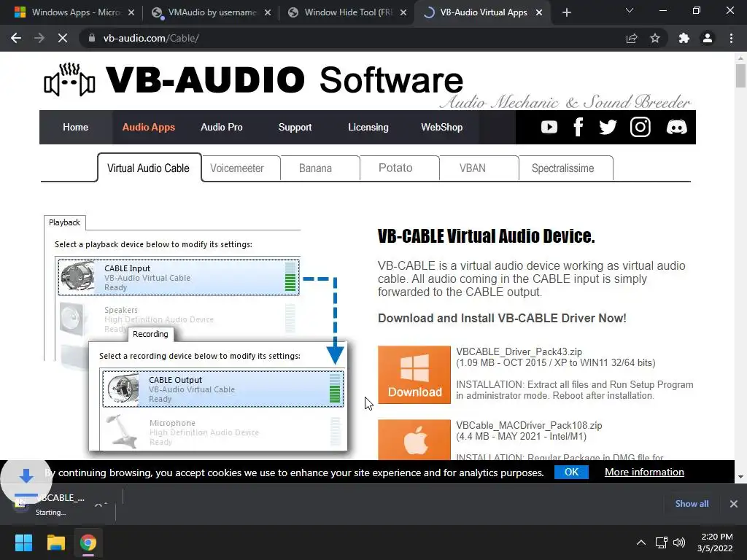Open the VB-Audio Twitter icon
Screen dimensions: 747x560
tap(608, 127)
